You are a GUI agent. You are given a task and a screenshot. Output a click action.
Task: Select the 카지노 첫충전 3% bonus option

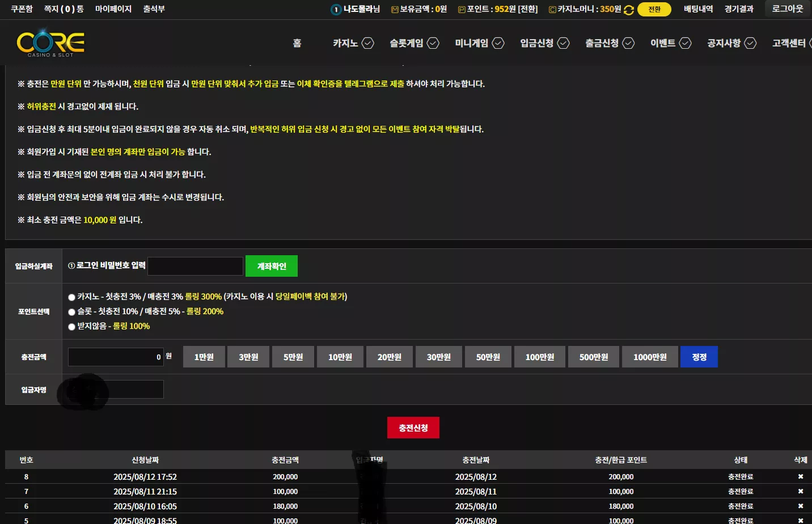click(x=71, y=297)
